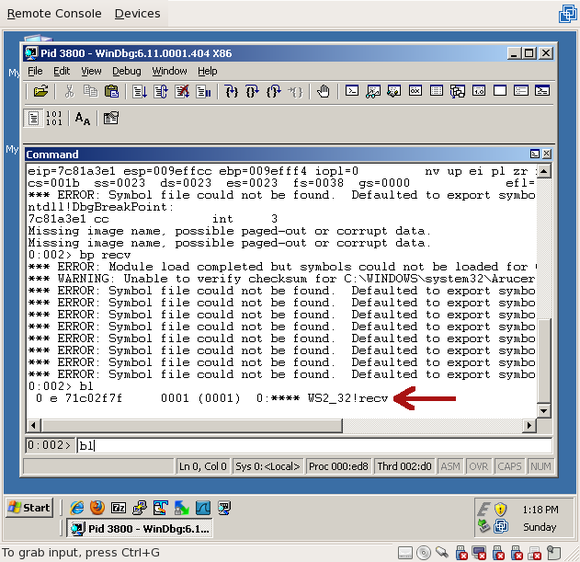Toggle Source mode off 101 icon

(54, 118)
